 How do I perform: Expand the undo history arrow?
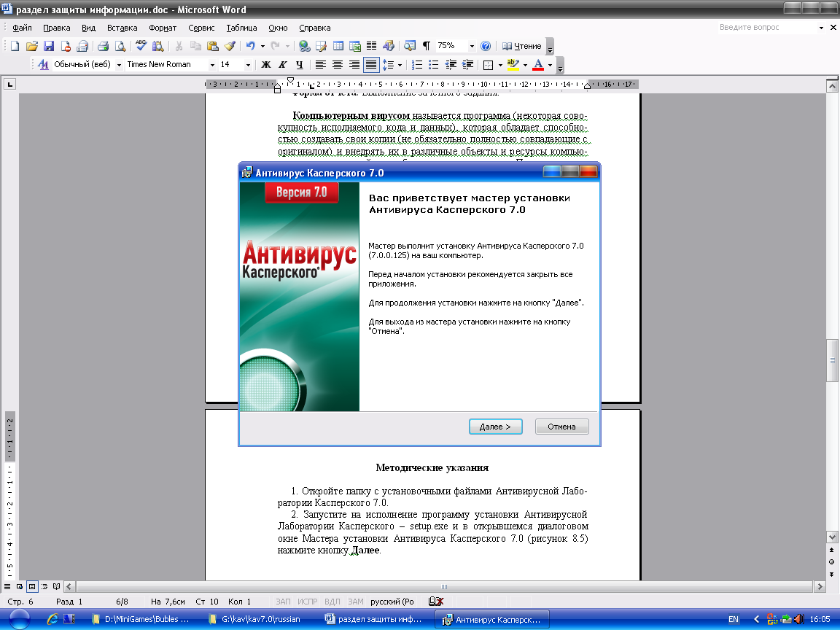coord(262,46)
